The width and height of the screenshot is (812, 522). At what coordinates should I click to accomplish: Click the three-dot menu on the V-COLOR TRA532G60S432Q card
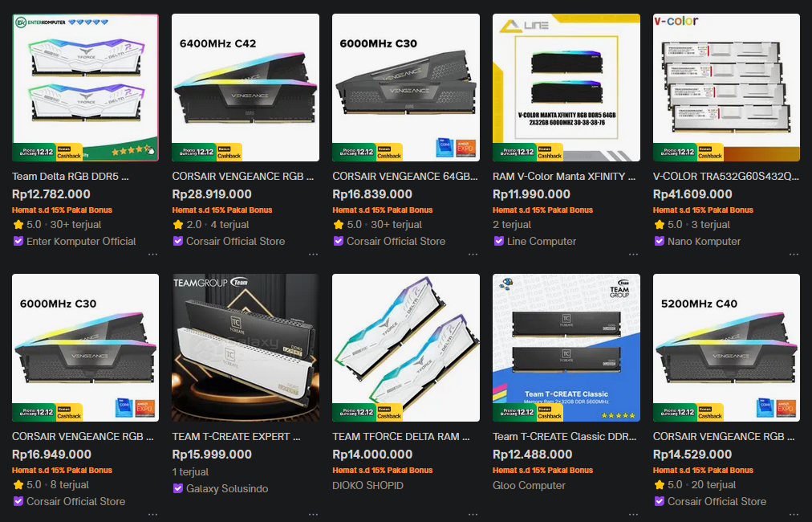(x=794, y=255)
